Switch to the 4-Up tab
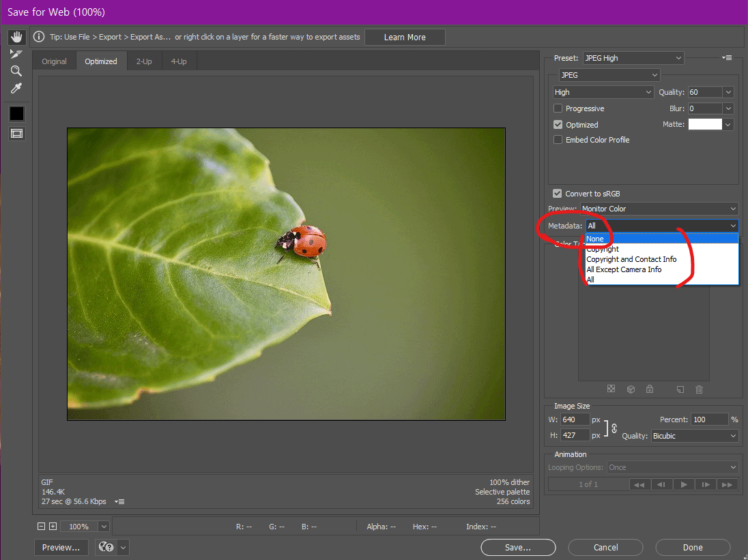 pos(179,61)
